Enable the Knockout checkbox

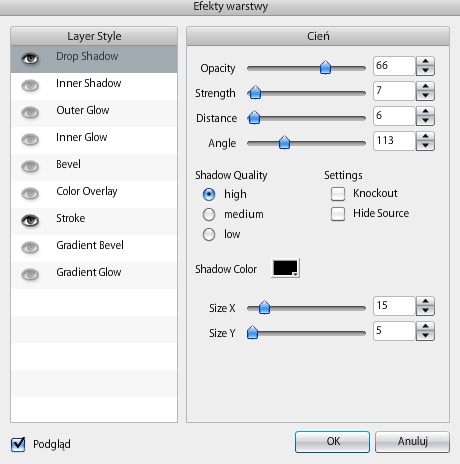[x=338, y=194]
